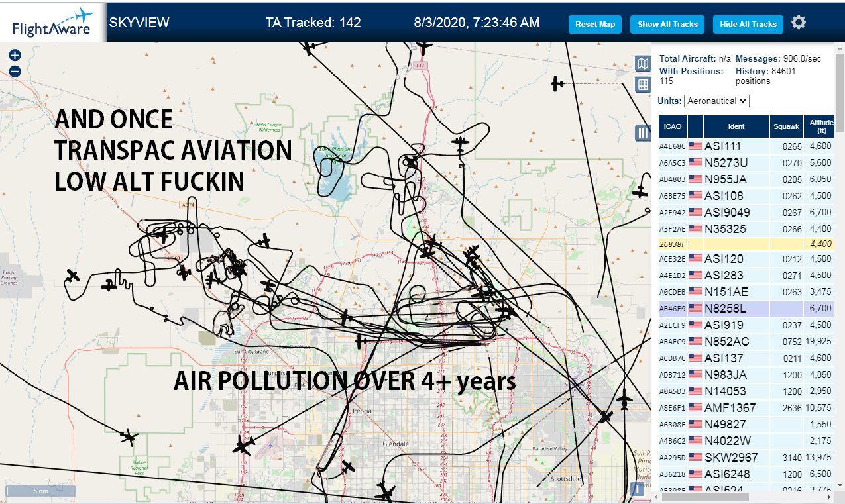Image resolution: width=845 pixels, height=504 pixels.
Task: Toggle the grid overlay icon on map
Action: pyautogui.click(x=642, y=85)
